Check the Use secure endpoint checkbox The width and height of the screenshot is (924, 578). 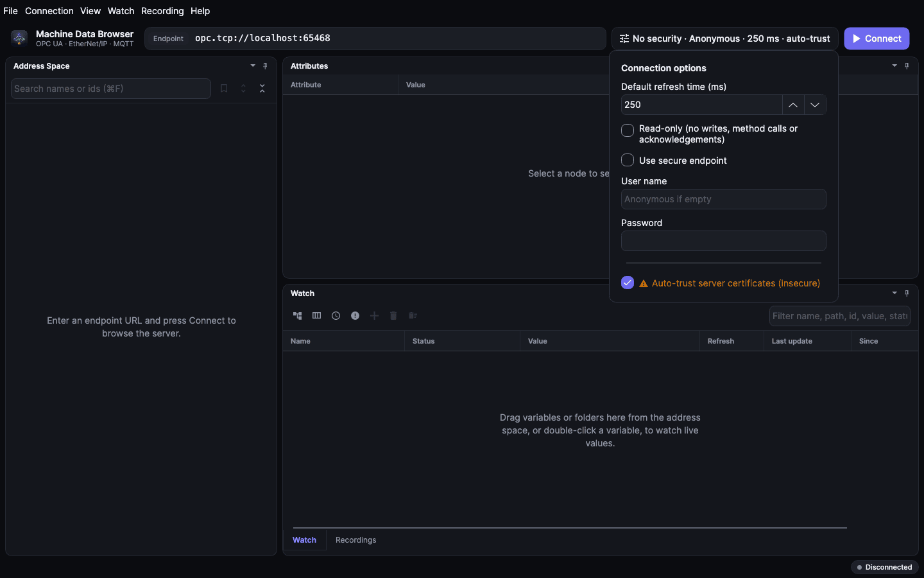click(x=628, y=160)
